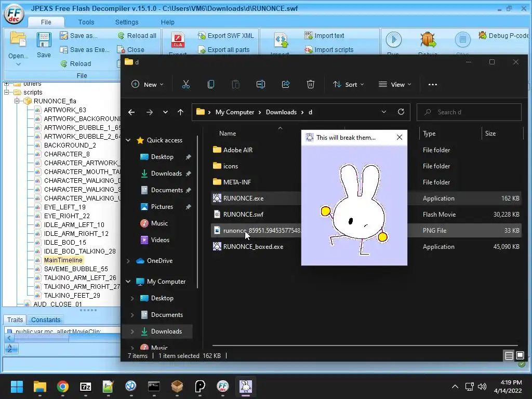Screen dimensions: 532x399
Task: Select EYE_LEFT_19 in the script tree
Action: (x=64, y=207)
